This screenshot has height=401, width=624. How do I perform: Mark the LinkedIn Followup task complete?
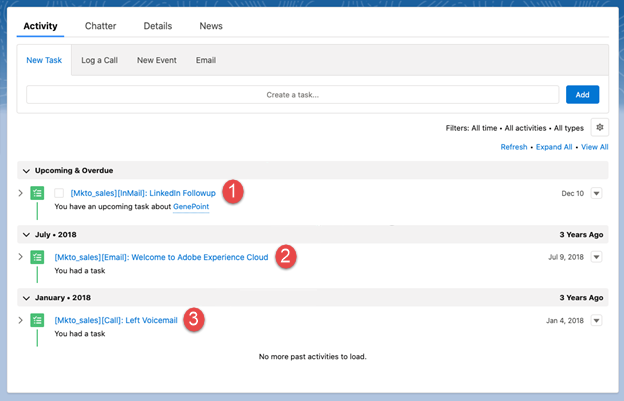coord(59,193)
